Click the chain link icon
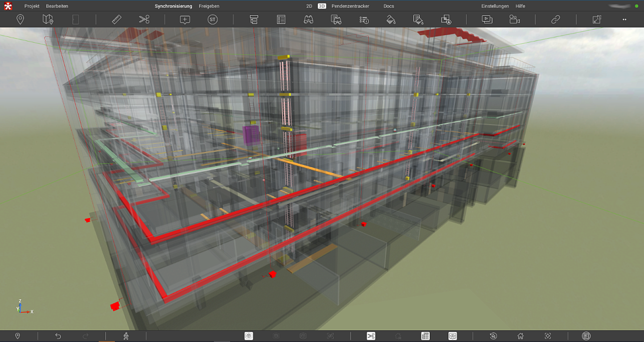 (556, 19)
